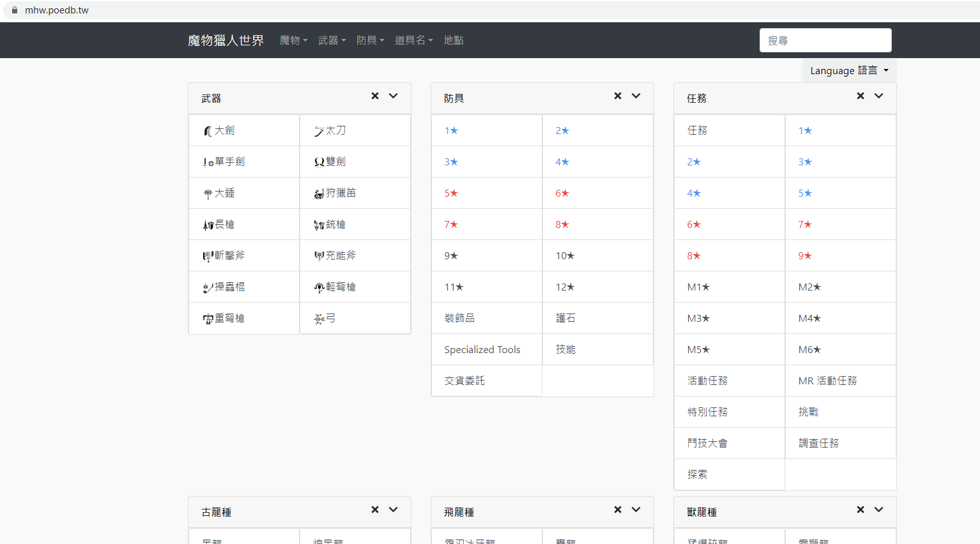Close the 獸龍種 panel with X
980x544 pixels.
click(861, 510)
